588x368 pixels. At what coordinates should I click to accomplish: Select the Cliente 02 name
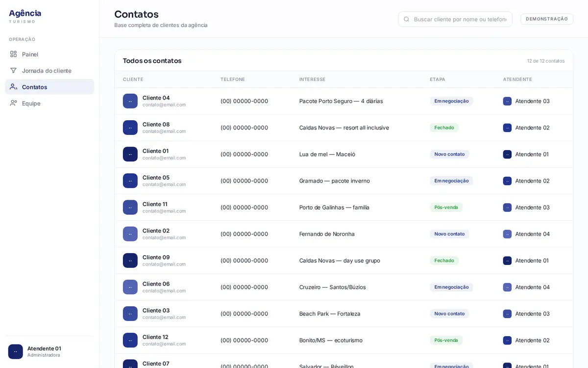(156, 231)
